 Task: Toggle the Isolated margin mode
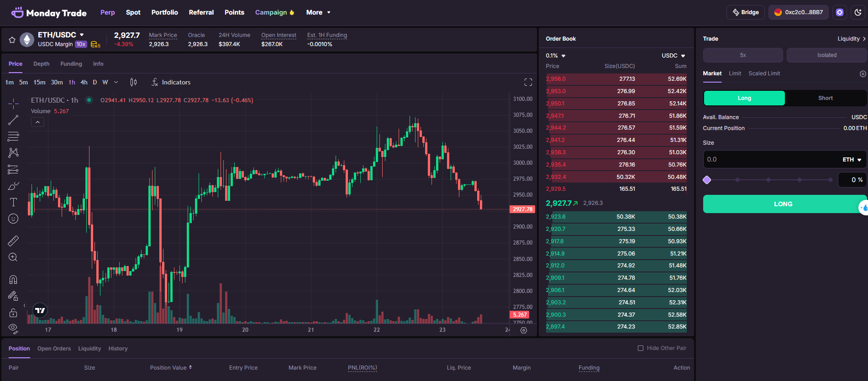click(x=826, y=55)
